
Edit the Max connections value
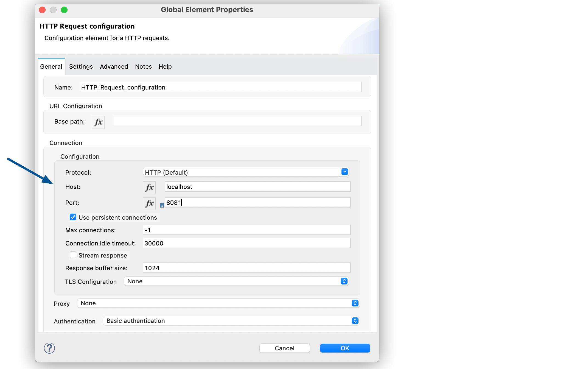(246, 230)
